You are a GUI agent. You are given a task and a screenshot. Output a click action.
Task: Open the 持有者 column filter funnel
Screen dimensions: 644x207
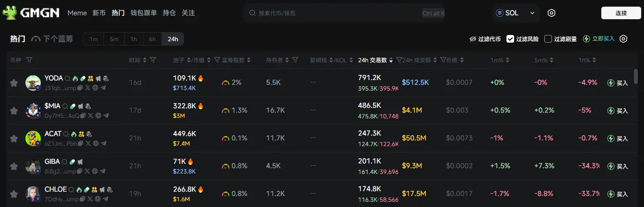tap(295, 60)
